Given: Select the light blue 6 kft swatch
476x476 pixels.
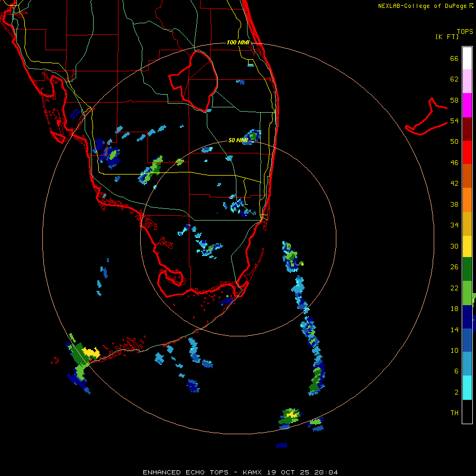Looking at the screenshot, I should coord(467,364).
